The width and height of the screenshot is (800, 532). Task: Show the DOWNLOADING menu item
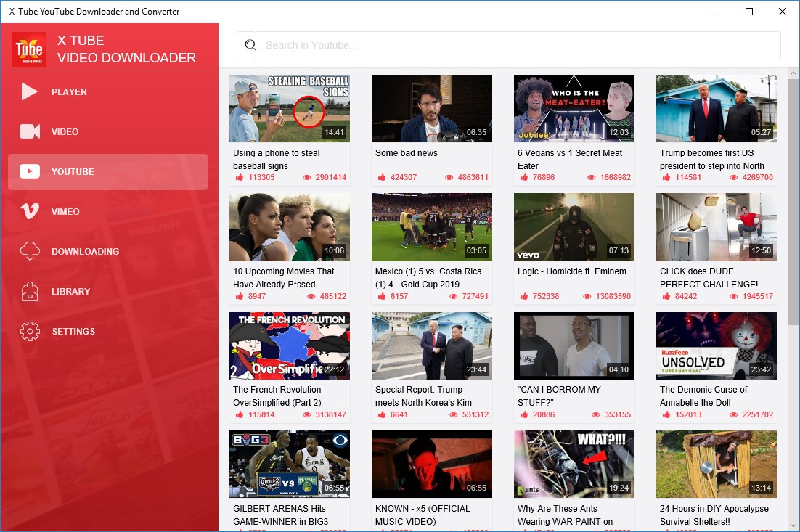click(x=107, y=251)
